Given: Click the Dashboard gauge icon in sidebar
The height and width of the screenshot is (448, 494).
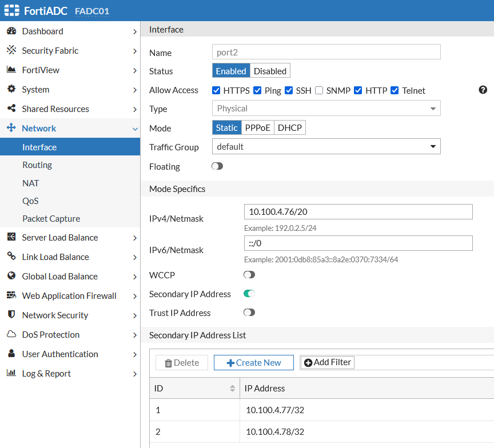Looking at the screenshot, I should (x=11, y=31).
